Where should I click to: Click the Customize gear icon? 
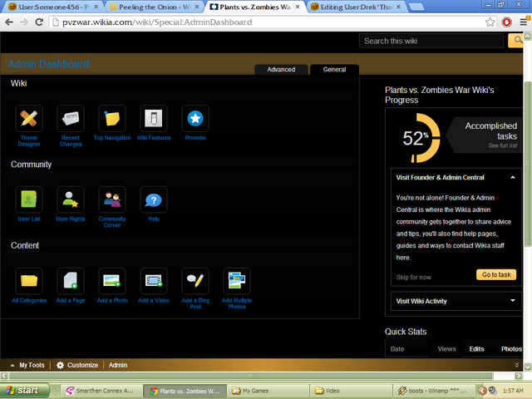pyautogui.click(x=60, y=365)
